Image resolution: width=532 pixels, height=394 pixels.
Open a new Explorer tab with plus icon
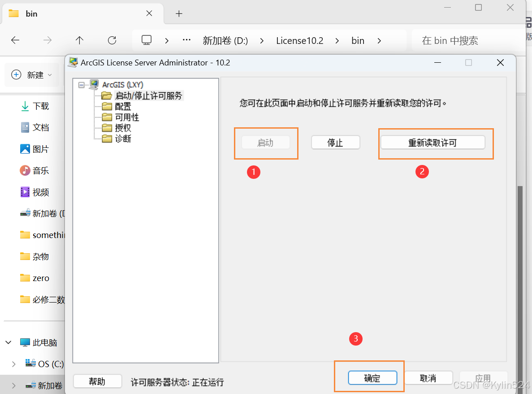[179, 13]
